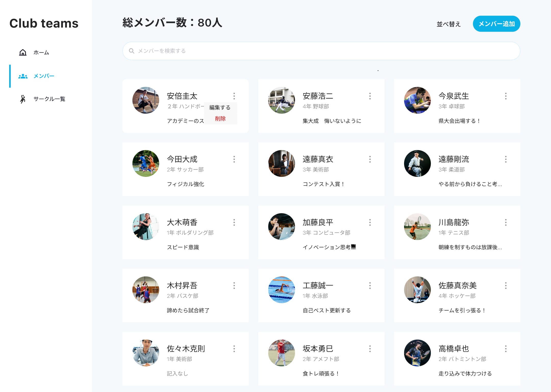This screenshot has width=551, height=392.
Task: Click the メンバー追加 button
Action: (x=496, y=24)
